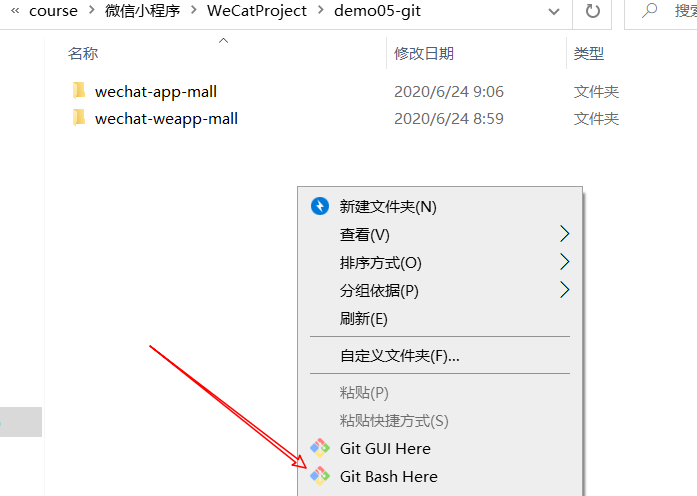Expand arrow next to 查看(V)

click(564, 234)
